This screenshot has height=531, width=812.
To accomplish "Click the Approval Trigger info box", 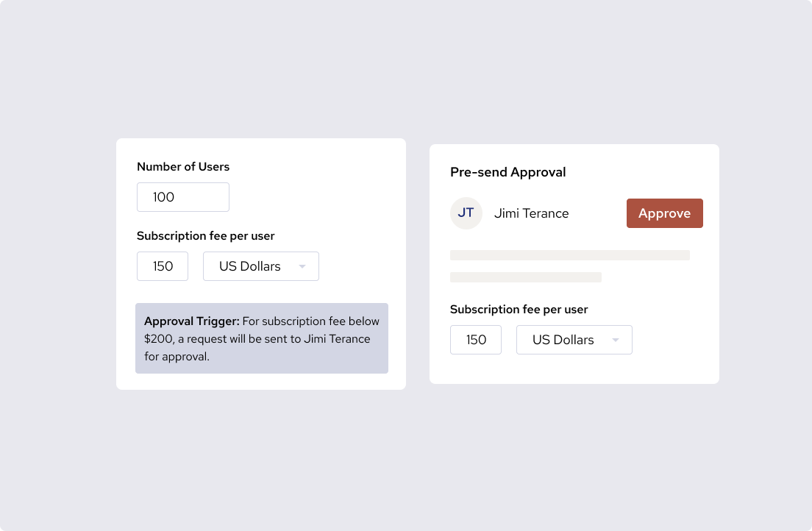I will 261,338.
